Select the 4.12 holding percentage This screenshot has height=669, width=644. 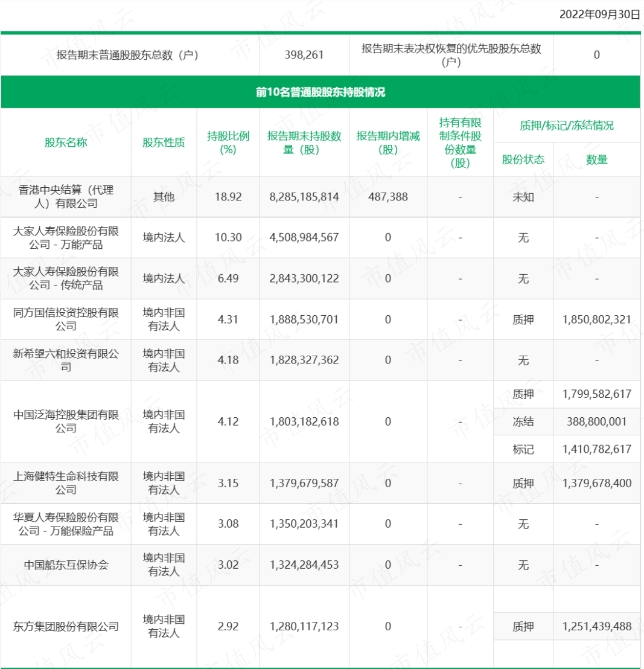pos(228,421)
